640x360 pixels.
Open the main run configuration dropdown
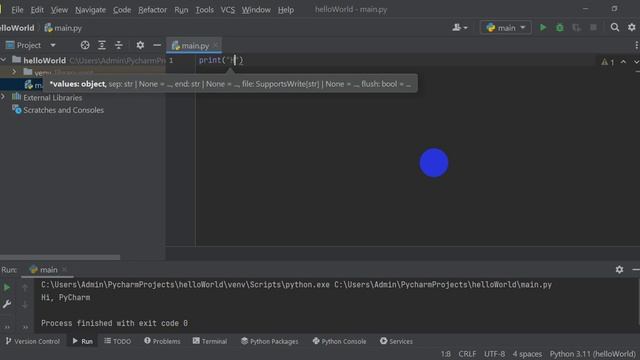[x=505, y=27]
